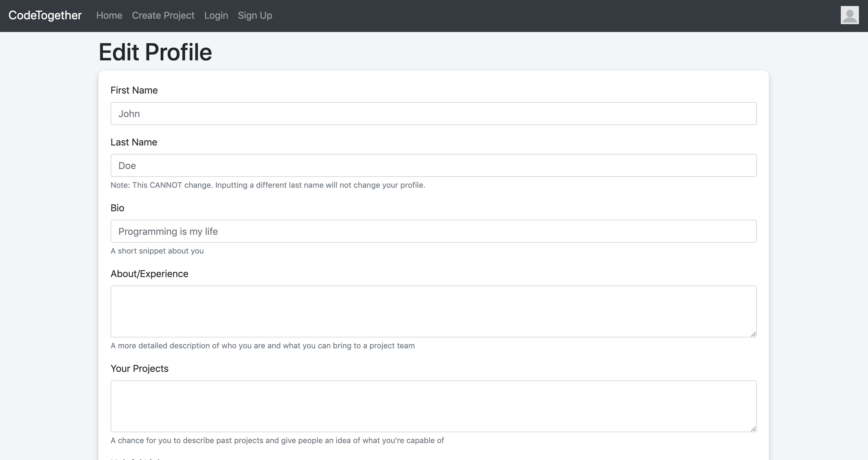Viewport: 868px width, 460px height.
Task: Click the Bio helper text snippet
Action: point(157,251)
